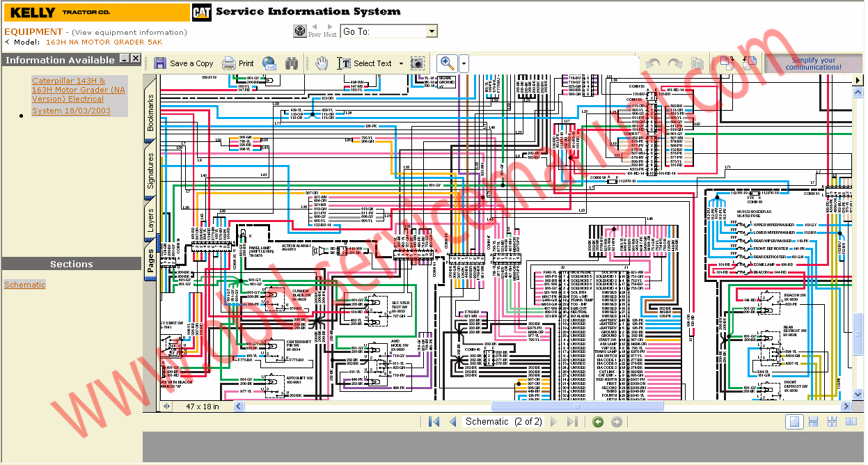The width and height of the screenshot is (868, 465).
Task: Switch to Single Page layout mode
Action: pyautogui.click(x=794, y=421)
